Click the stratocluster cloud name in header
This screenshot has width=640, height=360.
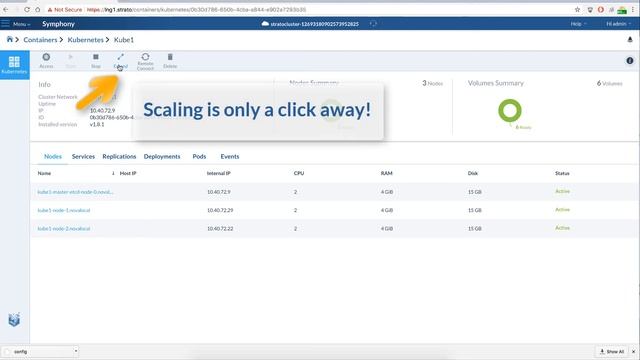pos(310,24)
